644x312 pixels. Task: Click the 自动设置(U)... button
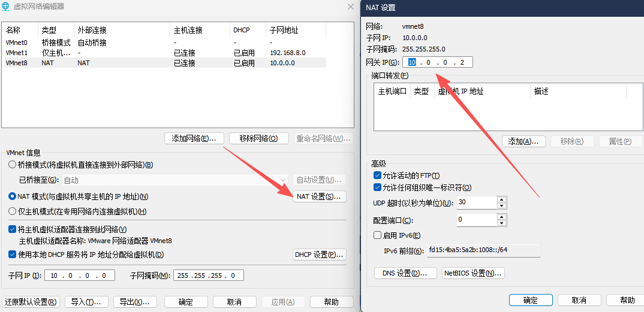pos(320,180)
